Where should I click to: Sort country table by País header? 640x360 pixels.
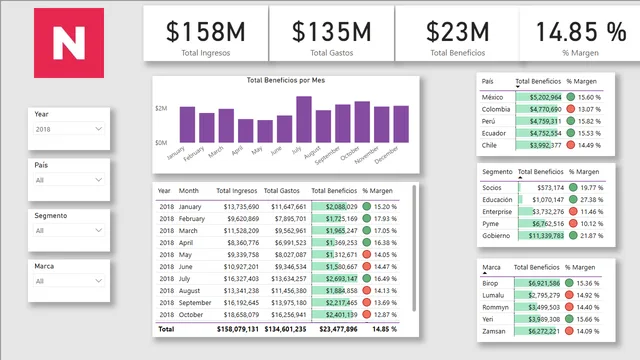coord(487,81)
